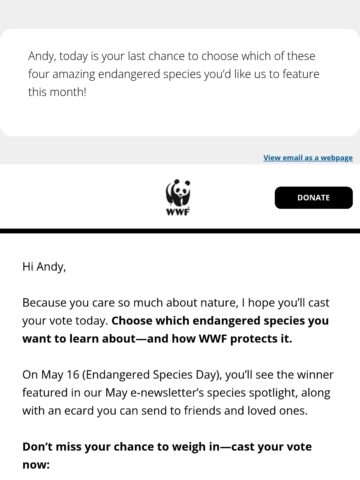This screenshot has width=360, height=480.
Task: Click the 'Hi Andy,' greeting text
Action: [x=44, y=267]
